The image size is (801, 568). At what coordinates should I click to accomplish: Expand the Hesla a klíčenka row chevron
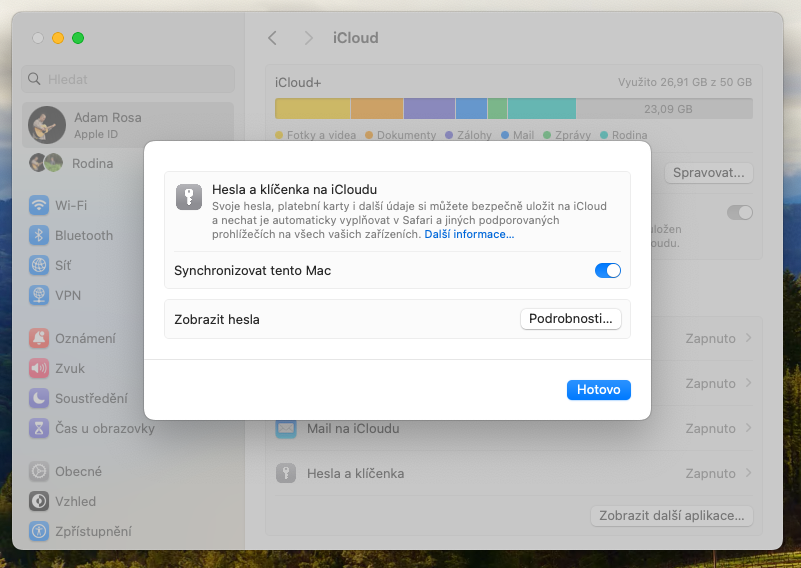pyautogui.click(x=748, y=472)
